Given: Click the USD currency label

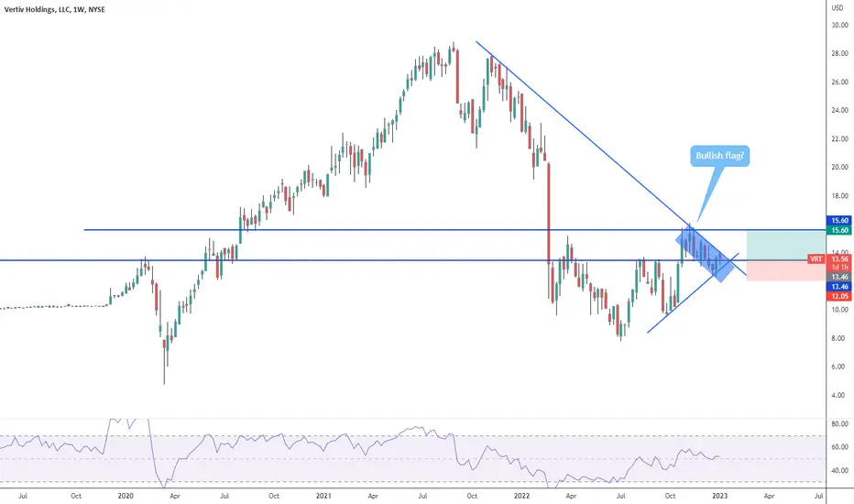Looking at the screenshot, I should click(x=838, y=7).
